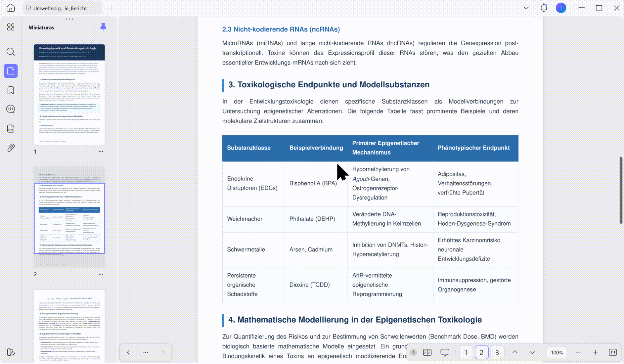Select page 3 thumbnail
The image size is (624, 364).
(69, 326)
